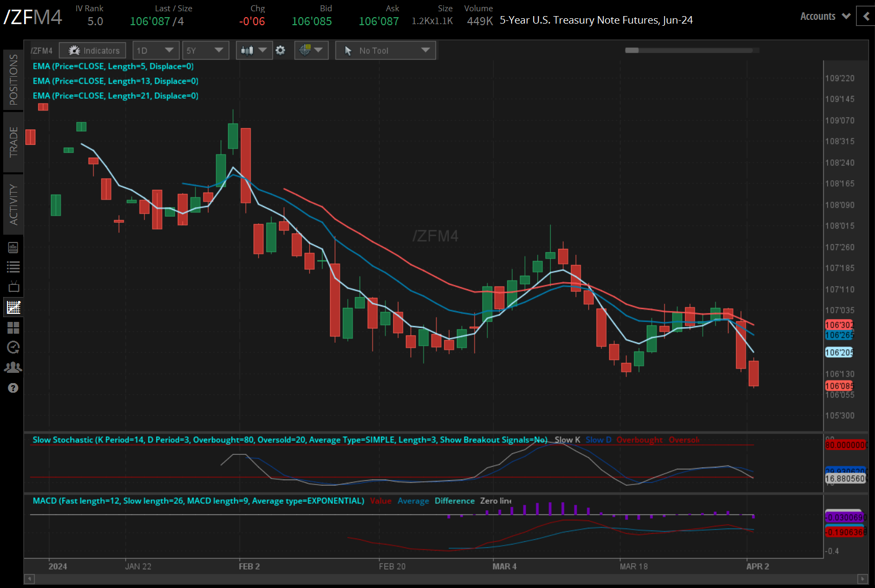Expand the Accounts dropdown
Image resolution: width=875 pixels, height=588 pixels.
pyautogui.click(x=825, y=17)
